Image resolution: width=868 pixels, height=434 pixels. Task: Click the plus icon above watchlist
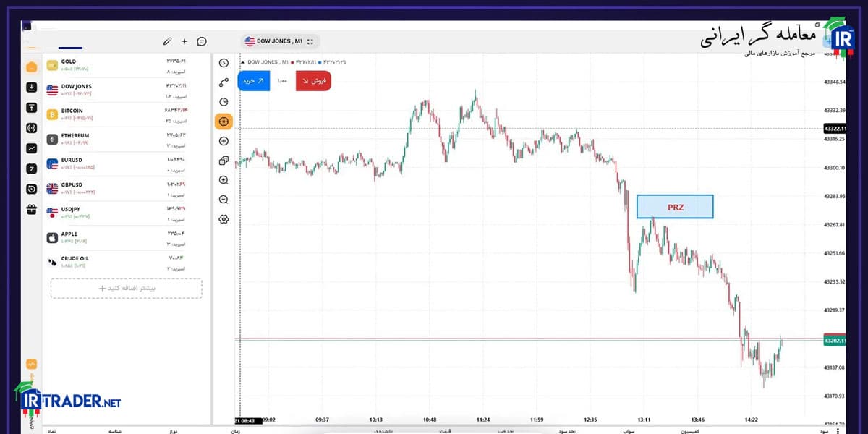[x=184, y=42]
